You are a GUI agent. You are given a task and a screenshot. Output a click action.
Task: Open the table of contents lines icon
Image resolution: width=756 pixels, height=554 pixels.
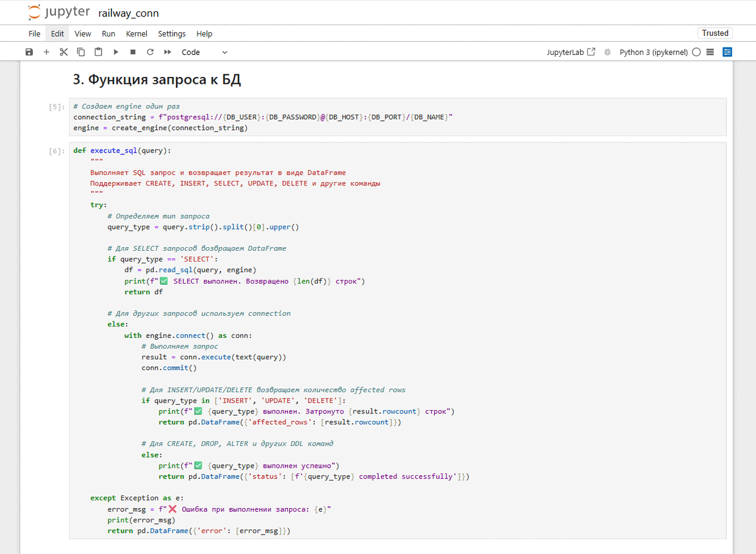(710, 52)
